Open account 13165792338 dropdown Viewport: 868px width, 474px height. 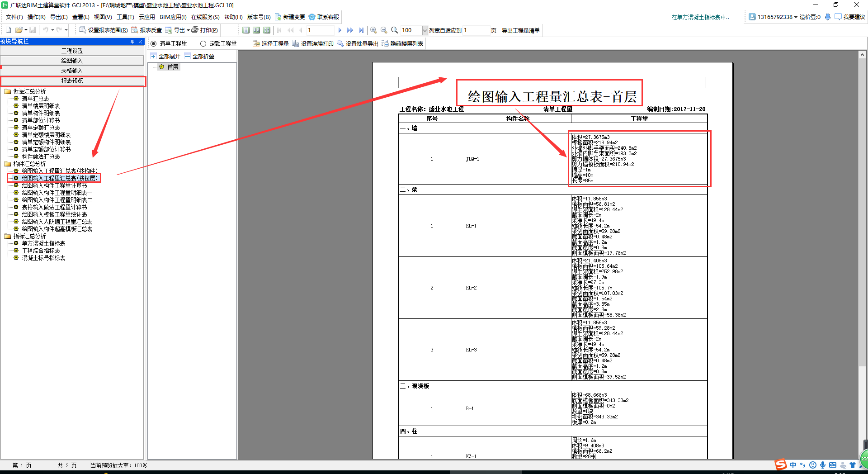(x=796, y=17)
